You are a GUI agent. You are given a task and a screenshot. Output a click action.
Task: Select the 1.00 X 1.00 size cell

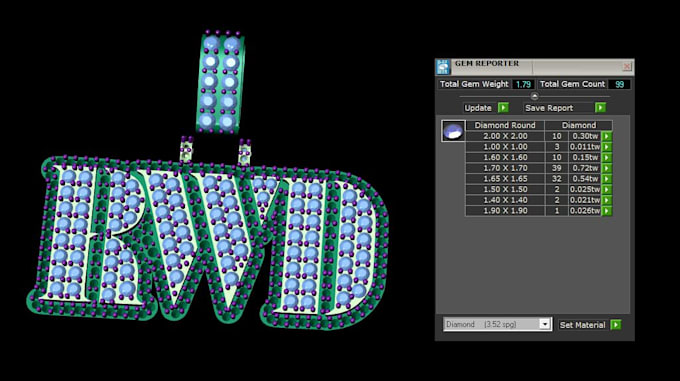(505, 147)
